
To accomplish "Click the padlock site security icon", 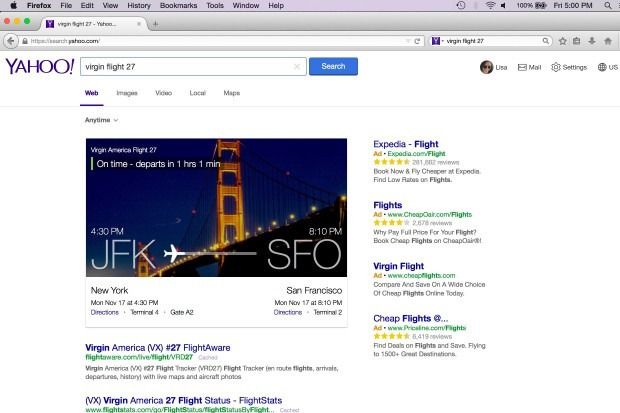I will [25, 41].
